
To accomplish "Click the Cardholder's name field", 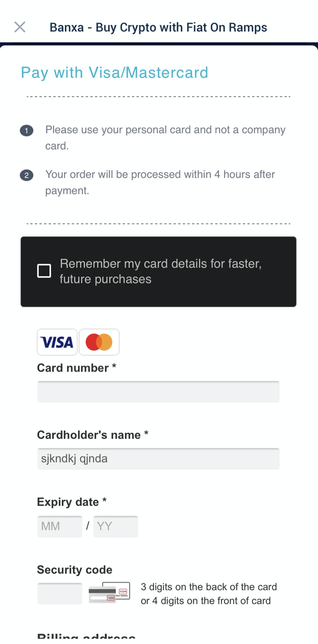I will coord(158,459).
